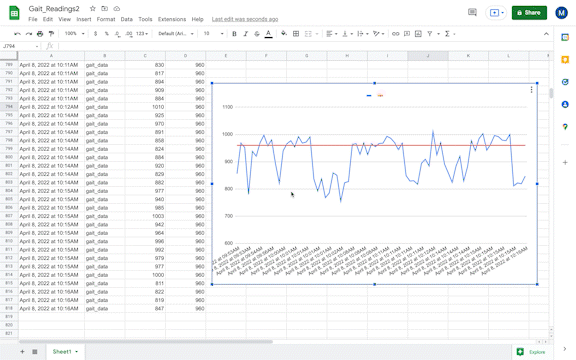This screenshot has height=360, width=576.
Task: Open more number formats 123 dropdown
Action: coord(142,34)
